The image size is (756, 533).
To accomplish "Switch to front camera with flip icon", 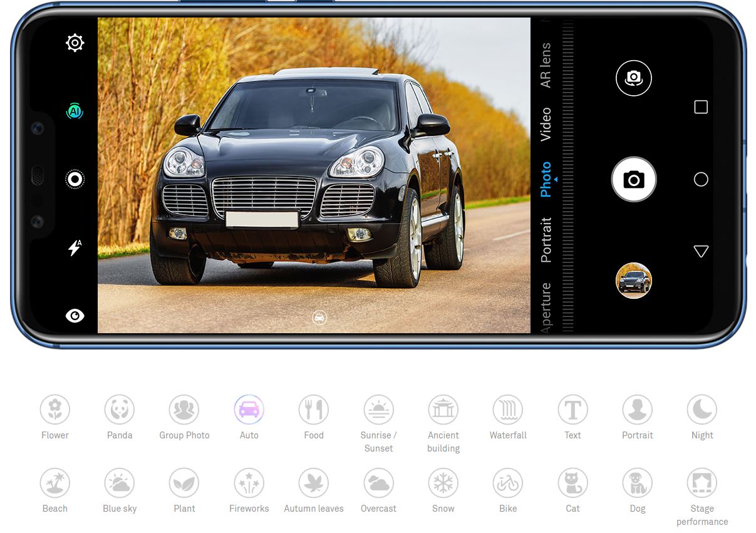I will pyautogui.click(x=633, y=78).
